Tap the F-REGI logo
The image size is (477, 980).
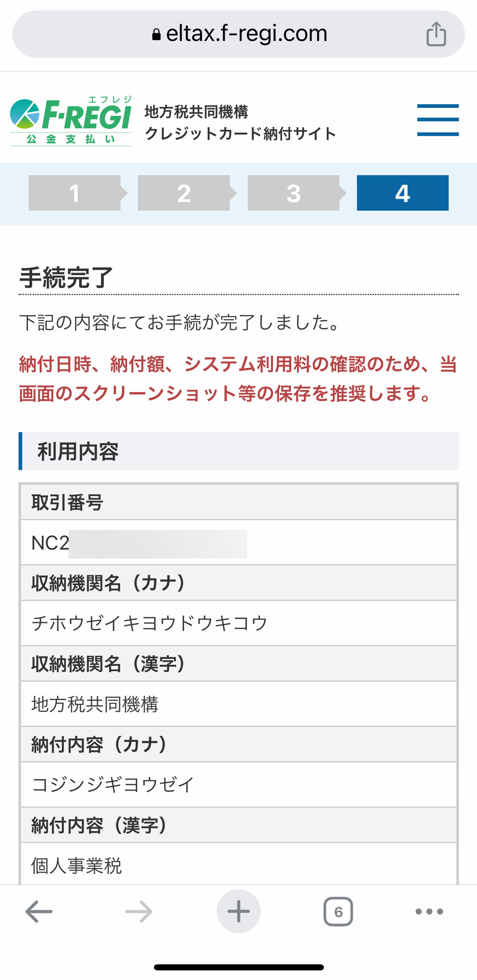[71, 121]
